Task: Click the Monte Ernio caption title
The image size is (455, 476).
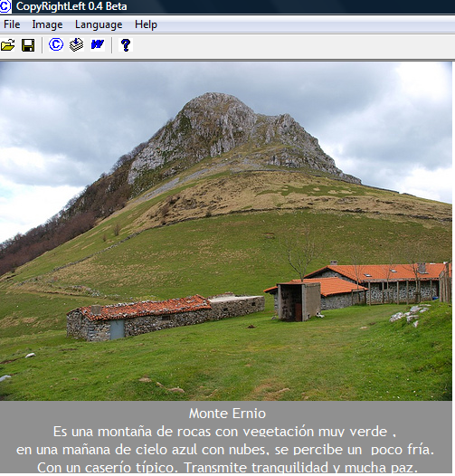Action: [x=227, y=414]
